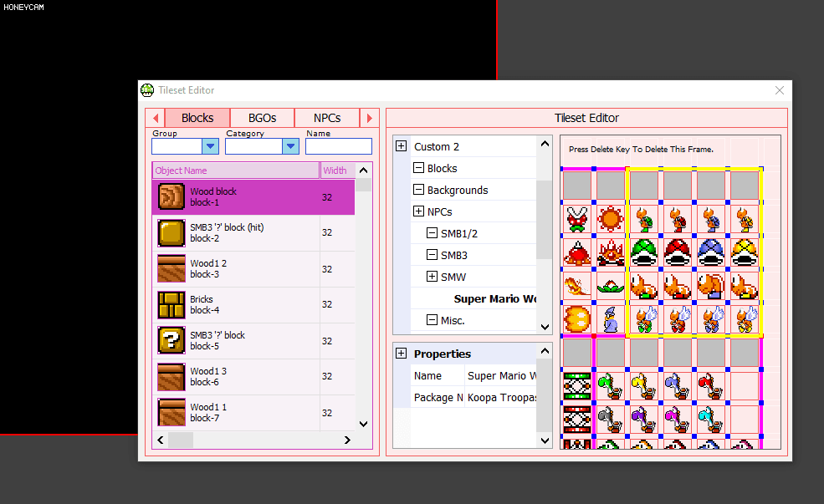Select the blue beach Koopa tile
Screen dimensions: 824x504
pos(711,287)
